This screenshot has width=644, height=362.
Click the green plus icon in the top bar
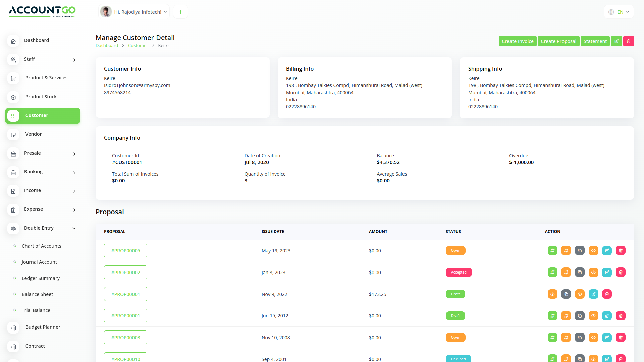tap(180, 12)
